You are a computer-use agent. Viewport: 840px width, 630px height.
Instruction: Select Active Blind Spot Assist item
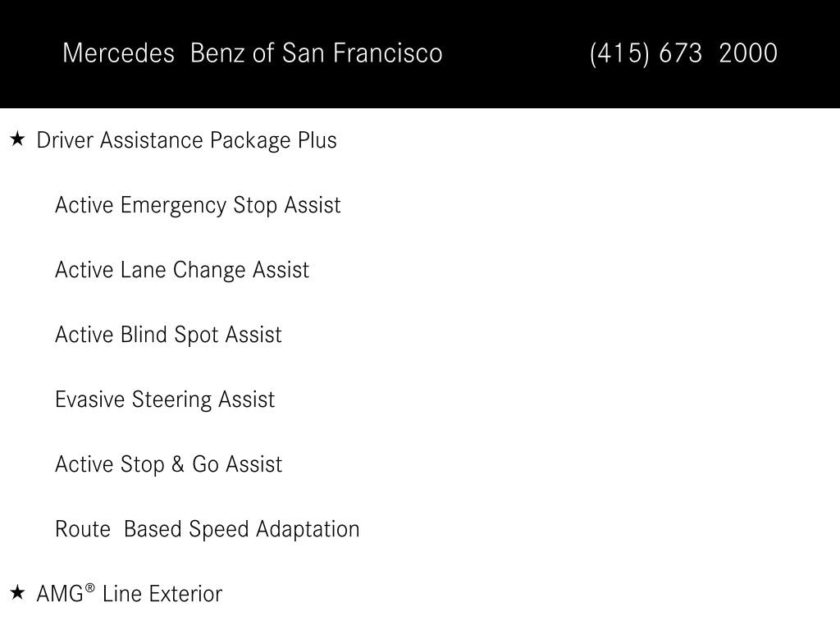coord(168,336)
